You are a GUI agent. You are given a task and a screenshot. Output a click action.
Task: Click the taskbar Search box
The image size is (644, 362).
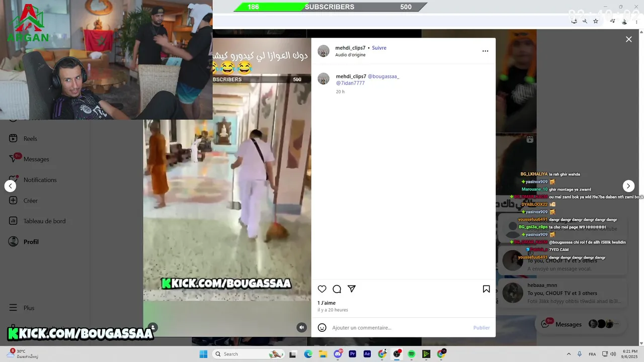tap(249, 354)
